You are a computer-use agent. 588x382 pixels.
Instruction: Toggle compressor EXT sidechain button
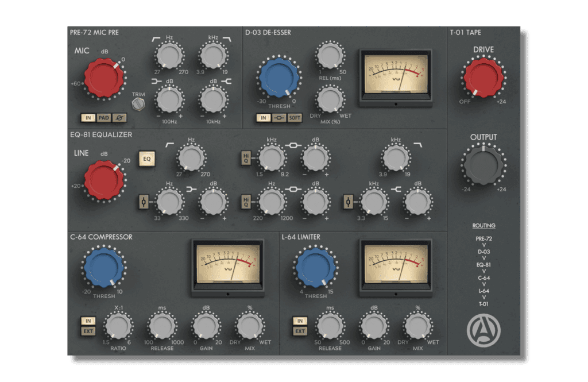coord(88,331)
